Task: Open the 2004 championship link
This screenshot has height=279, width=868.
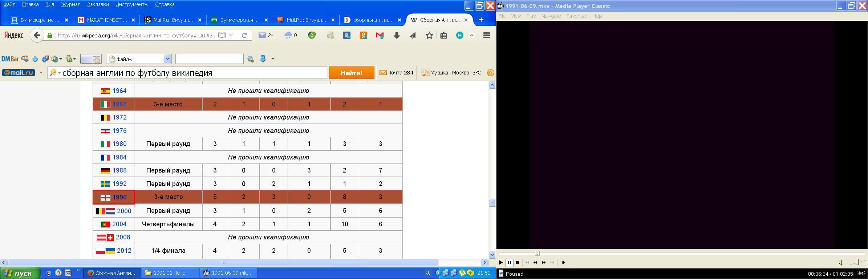Action: (119, 224)
